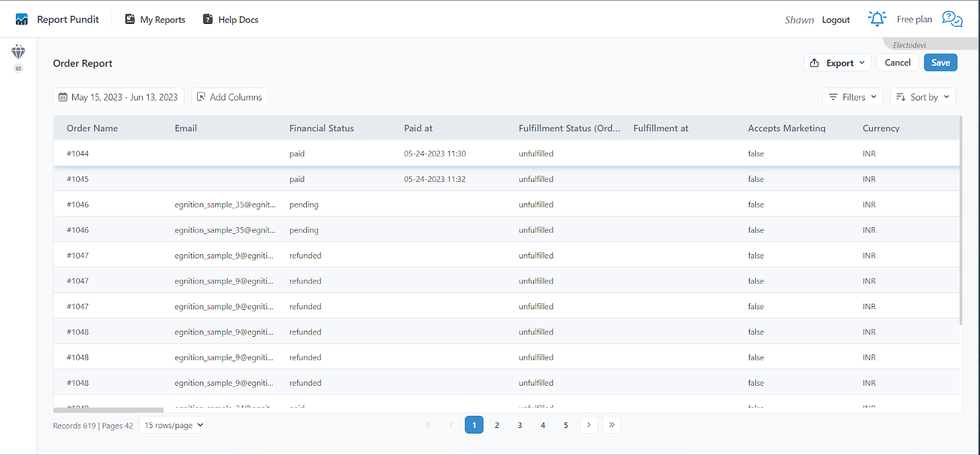Go to the first page of results
Viewport: 980px width, 455px height.
pos(428,425)
